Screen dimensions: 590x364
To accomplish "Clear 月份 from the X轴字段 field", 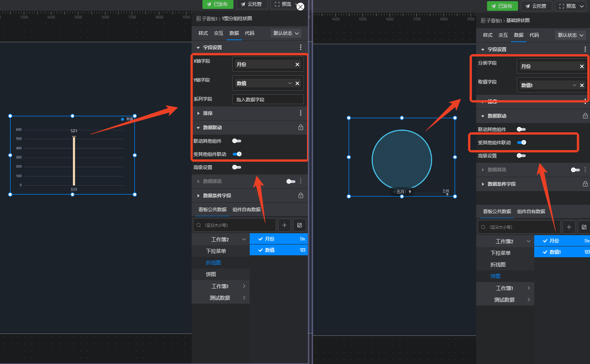I will [297, 65].
